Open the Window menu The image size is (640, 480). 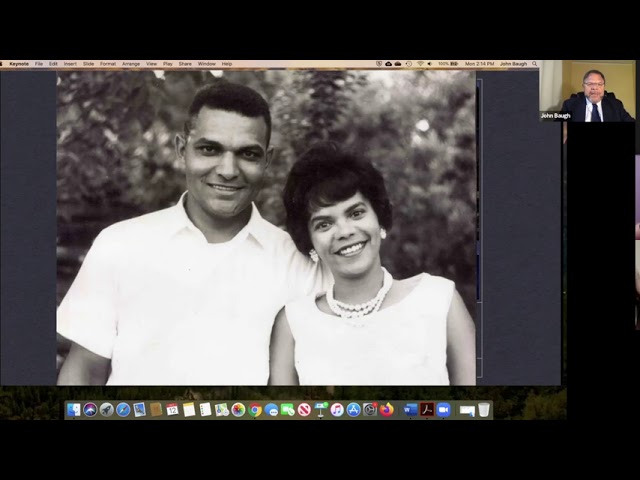coord(207,64)
